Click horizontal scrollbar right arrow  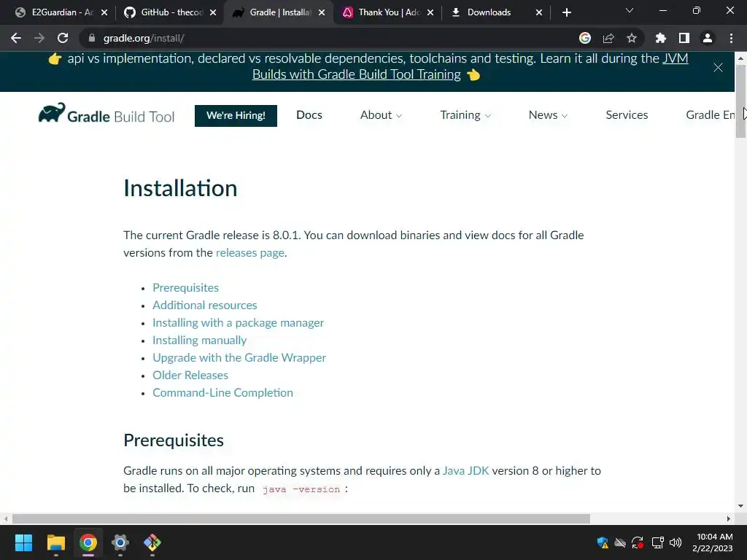coord(729,518)
